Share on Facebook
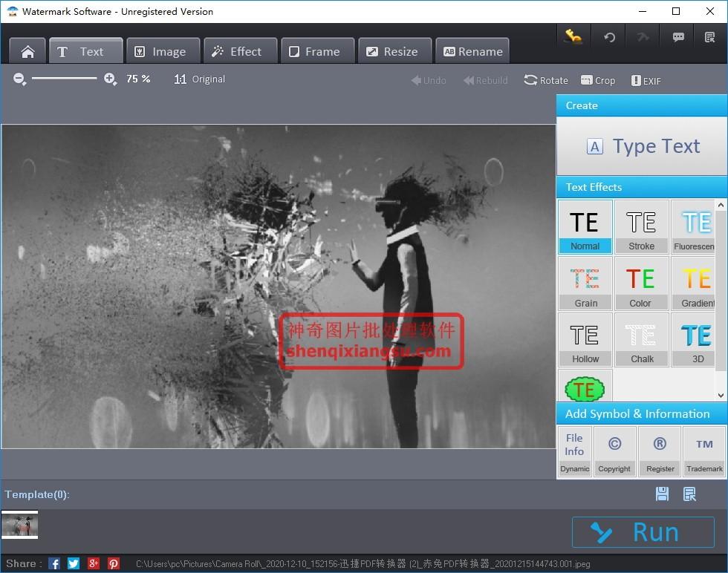The height and width of the screenshot is (573, 728). pyautogui.click(x=54, y=563)
